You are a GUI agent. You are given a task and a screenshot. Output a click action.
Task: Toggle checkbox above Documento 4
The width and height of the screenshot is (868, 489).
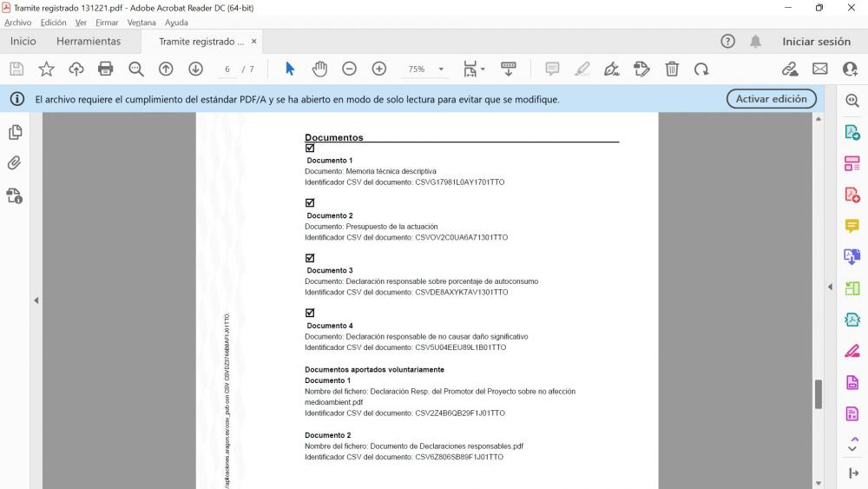[310, 313]
